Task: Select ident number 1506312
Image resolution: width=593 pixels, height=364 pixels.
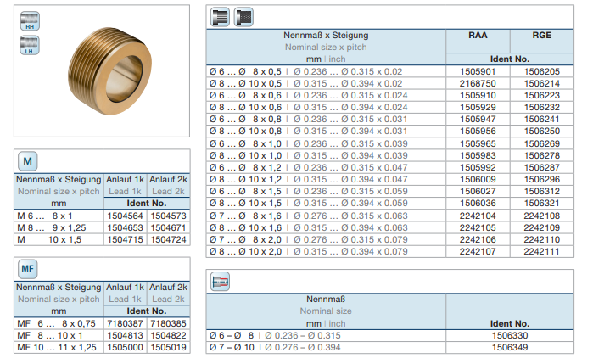Action: 541,192
